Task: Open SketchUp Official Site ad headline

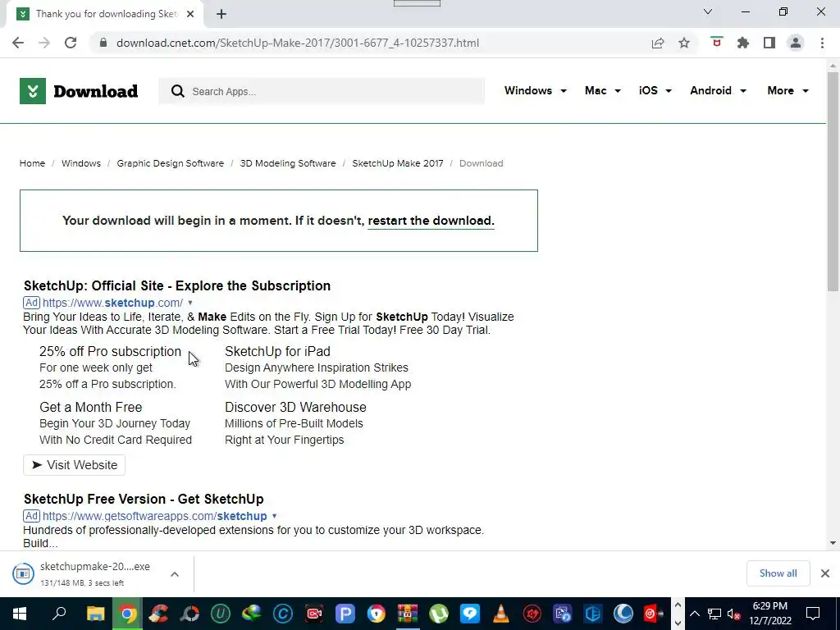Action: coord(177,285)
